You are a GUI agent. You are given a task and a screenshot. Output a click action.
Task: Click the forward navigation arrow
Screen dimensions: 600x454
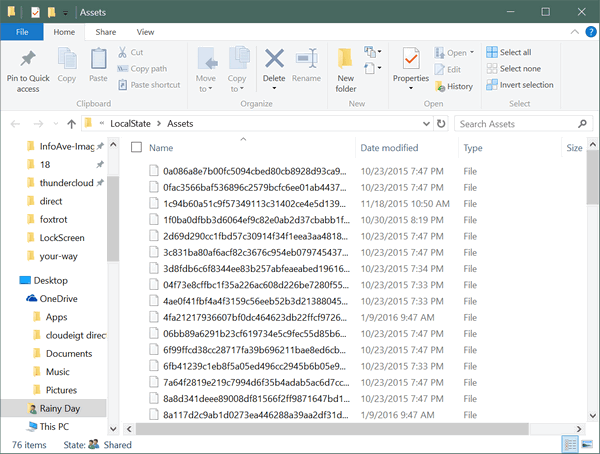[38, 124]
